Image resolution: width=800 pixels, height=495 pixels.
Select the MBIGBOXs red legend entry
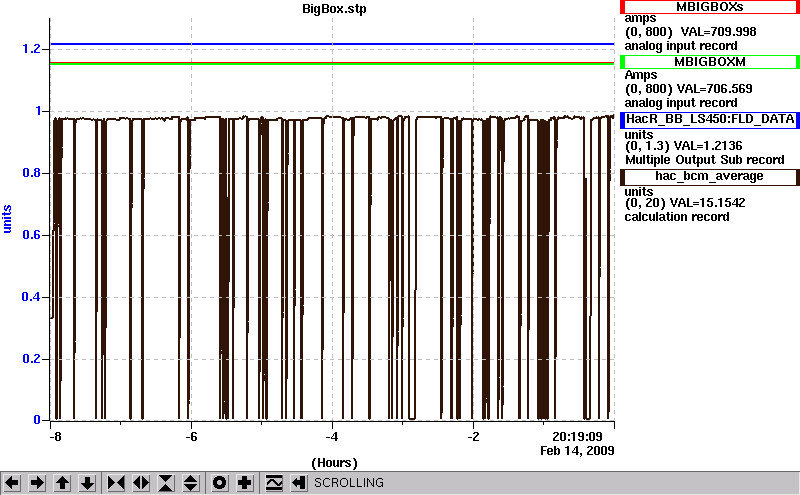710,7
